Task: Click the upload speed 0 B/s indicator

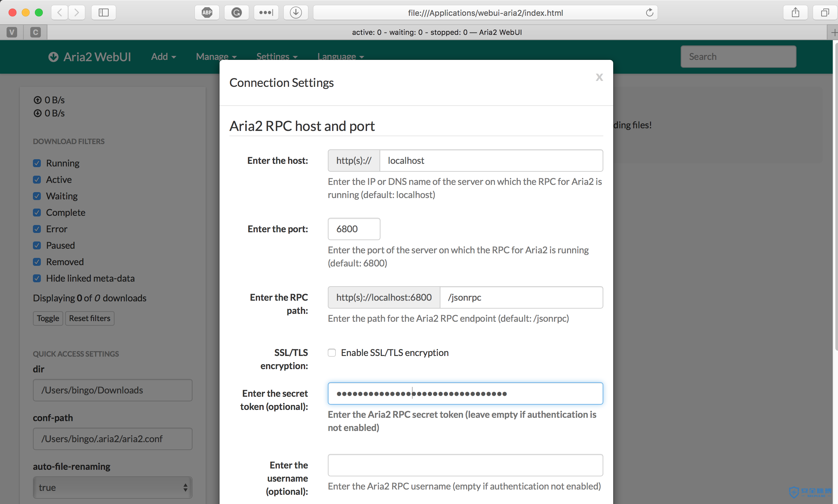Action: (49, 100)
